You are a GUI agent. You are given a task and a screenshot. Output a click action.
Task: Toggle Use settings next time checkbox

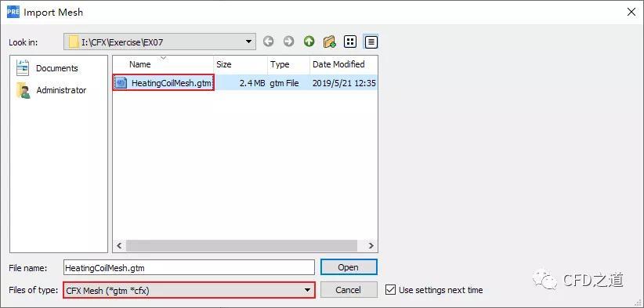pyautogui.click(x=390, y=289)
